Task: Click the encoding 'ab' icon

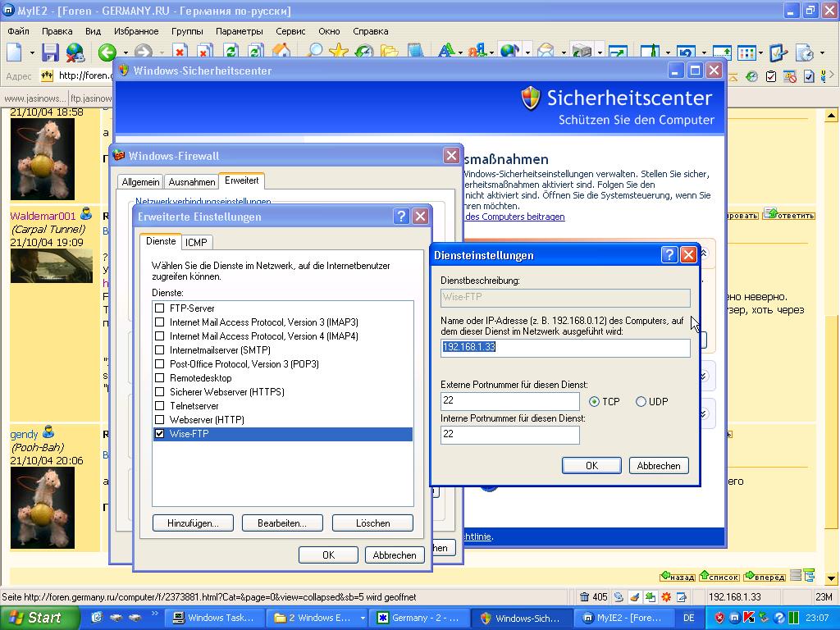Action: (477, 52)
